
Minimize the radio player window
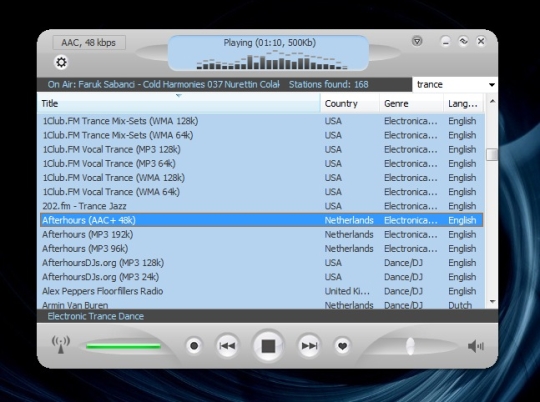[446, 42]
